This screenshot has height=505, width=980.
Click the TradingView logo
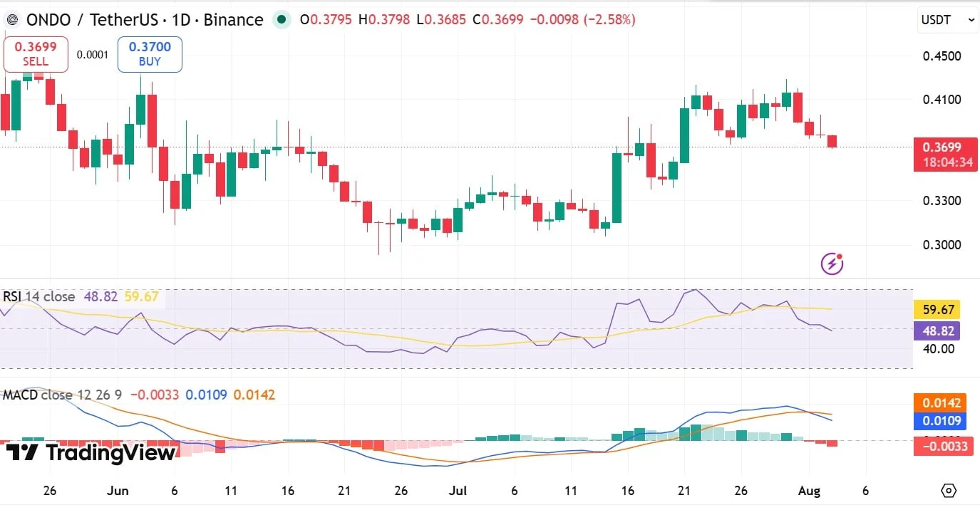90,452
